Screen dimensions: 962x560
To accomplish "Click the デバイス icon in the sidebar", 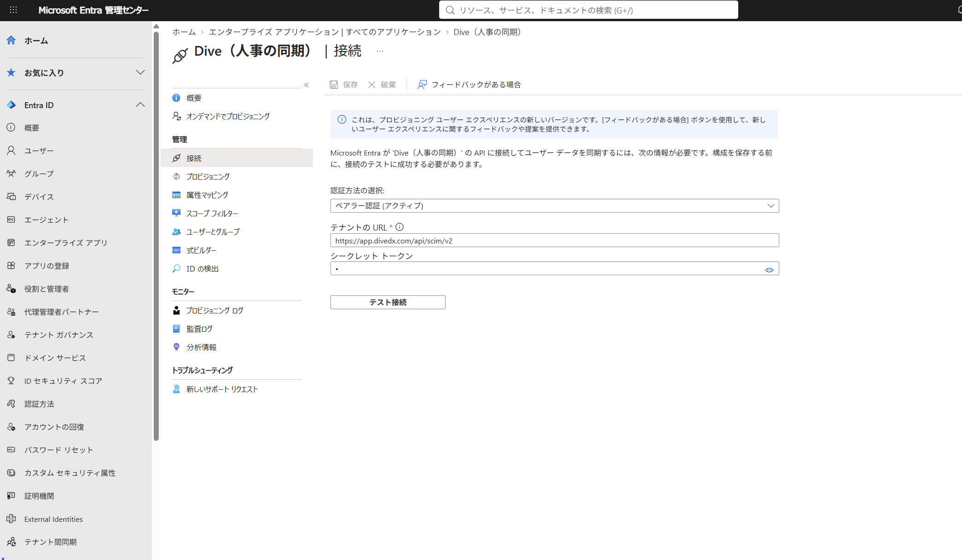I will [x=12, y=197].
